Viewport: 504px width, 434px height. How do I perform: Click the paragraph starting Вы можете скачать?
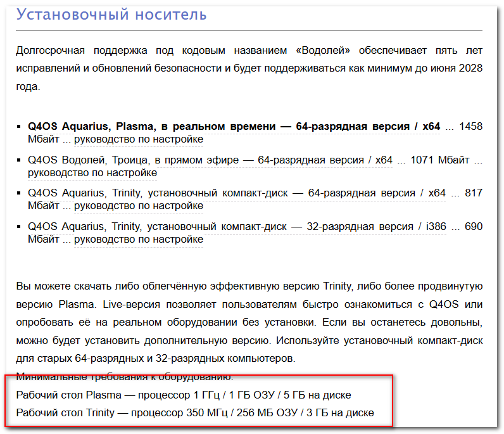pos(249,322)
